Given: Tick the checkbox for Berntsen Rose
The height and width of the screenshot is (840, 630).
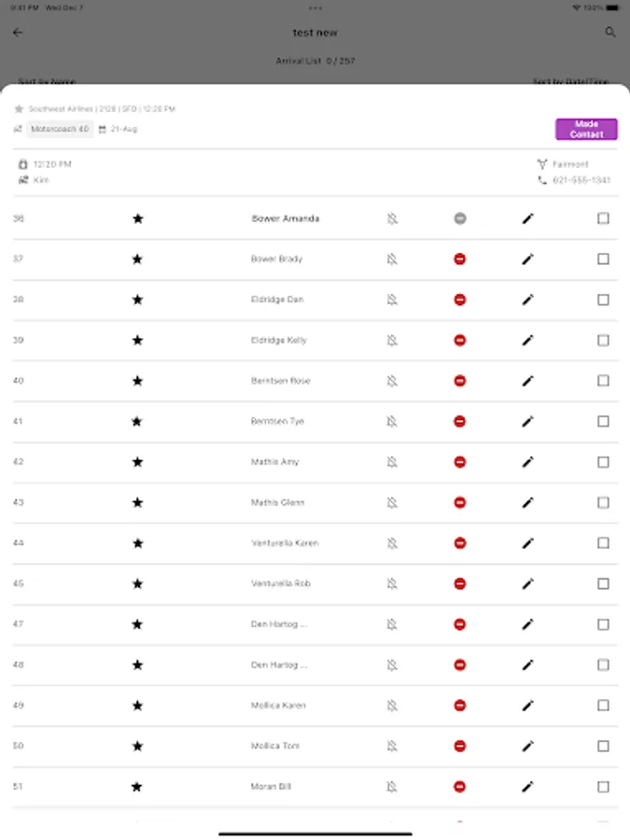Looking at the screenshot, I should coord(603,381).
